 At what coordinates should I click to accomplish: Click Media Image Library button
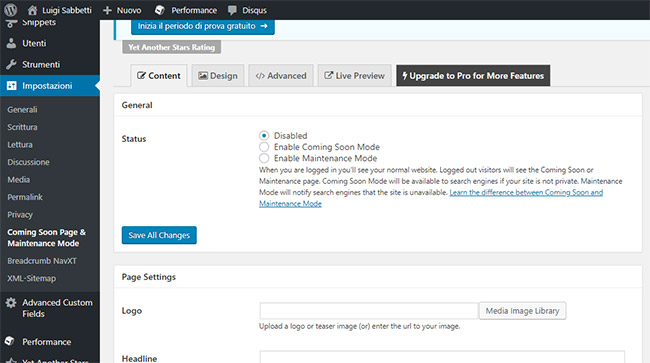pyautogui.click(x=522, y=311)
